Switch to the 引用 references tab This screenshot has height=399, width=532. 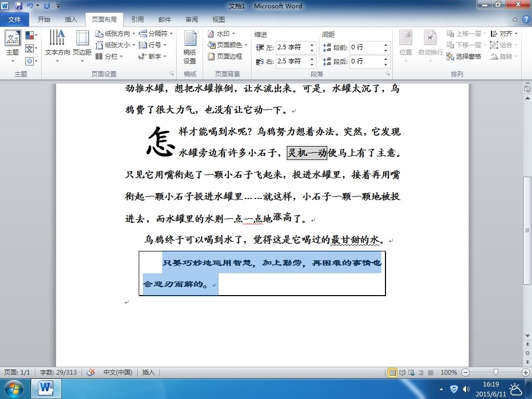coord(137,20)
